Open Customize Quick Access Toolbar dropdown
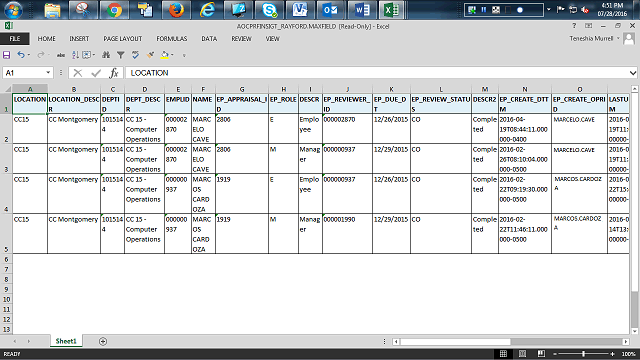 184,55
